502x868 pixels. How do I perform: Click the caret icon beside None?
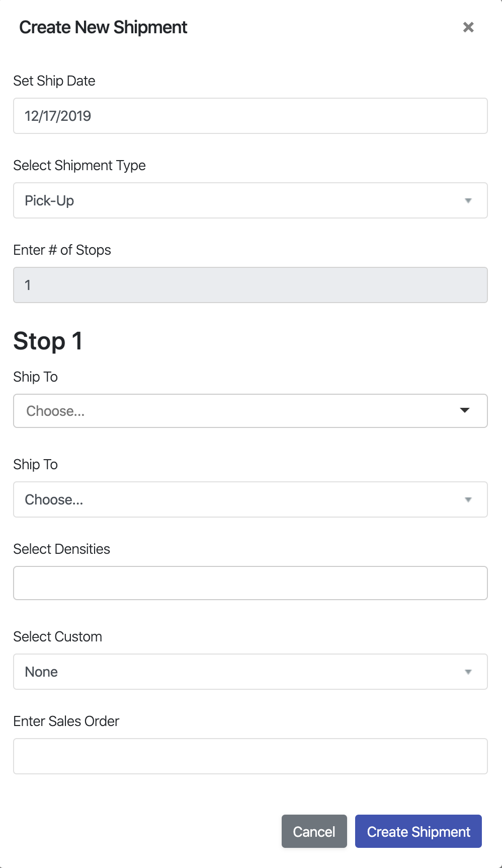pos(468,672)
